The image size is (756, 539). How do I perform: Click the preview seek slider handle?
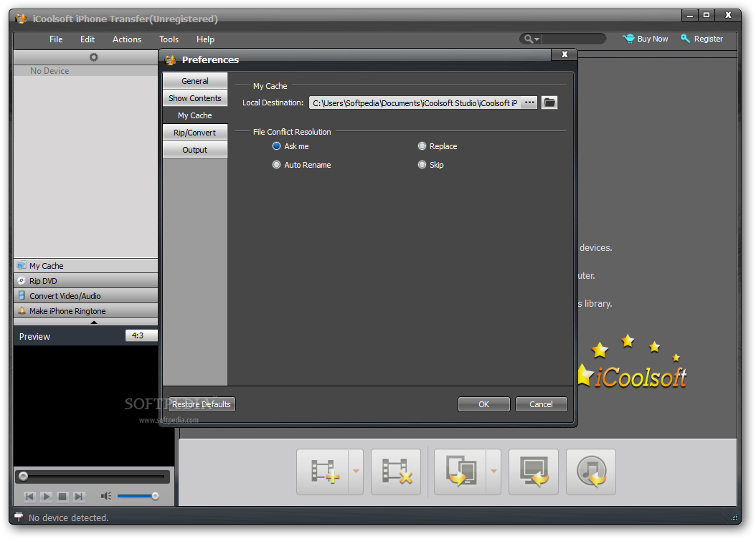pos(23,477)
